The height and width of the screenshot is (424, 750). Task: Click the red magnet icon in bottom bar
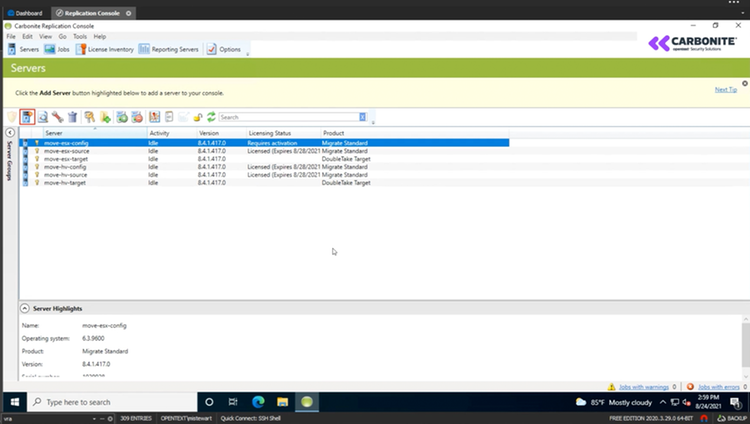(704, 418)
